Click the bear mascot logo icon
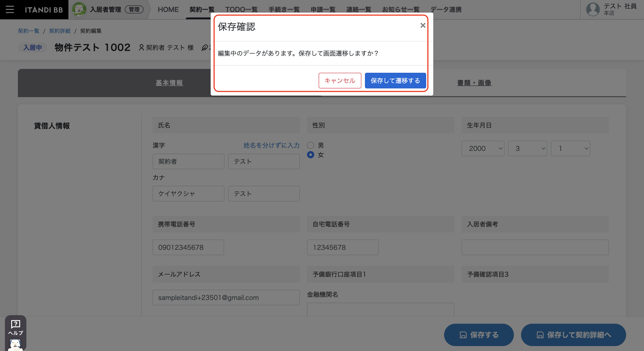 (x=79, y=9)
